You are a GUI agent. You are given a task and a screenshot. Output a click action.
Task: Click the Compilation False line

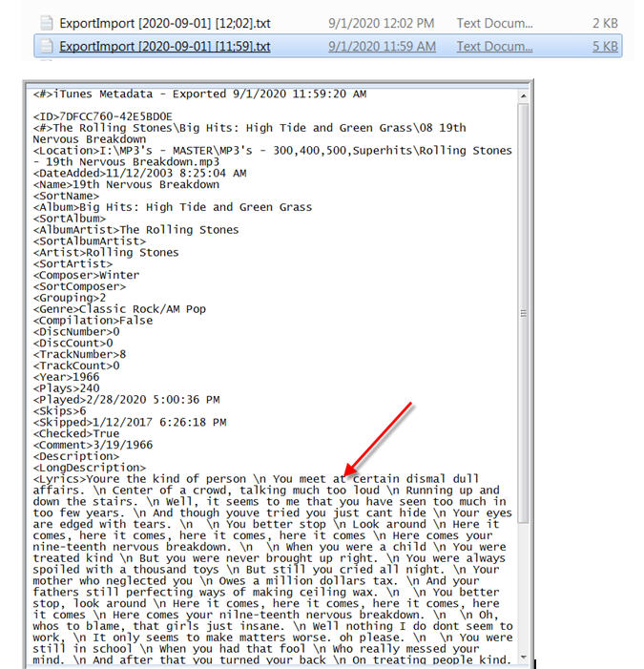[x=93, y=321]
